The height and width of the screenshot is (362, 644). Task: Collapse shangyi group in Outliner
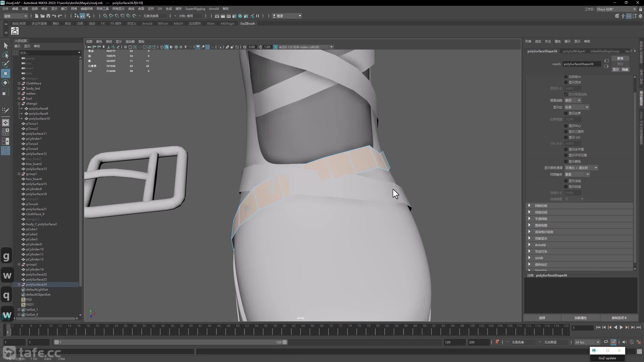(x=19, y=103)
